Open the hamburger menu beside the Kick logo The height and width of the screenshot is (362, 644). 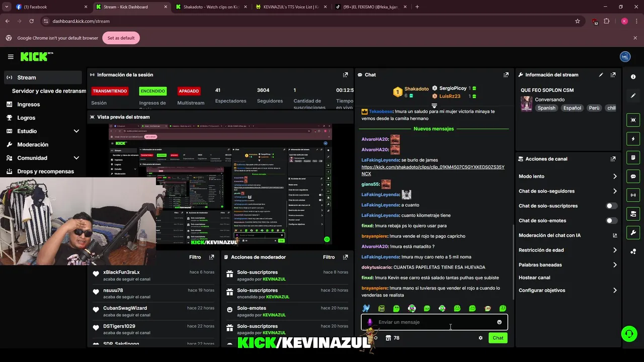point(11,57)
